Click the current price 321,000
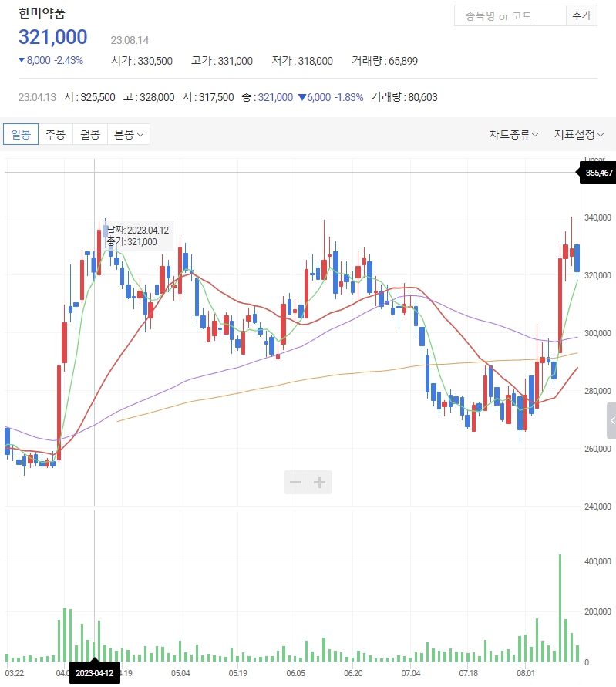 point(53,37)
